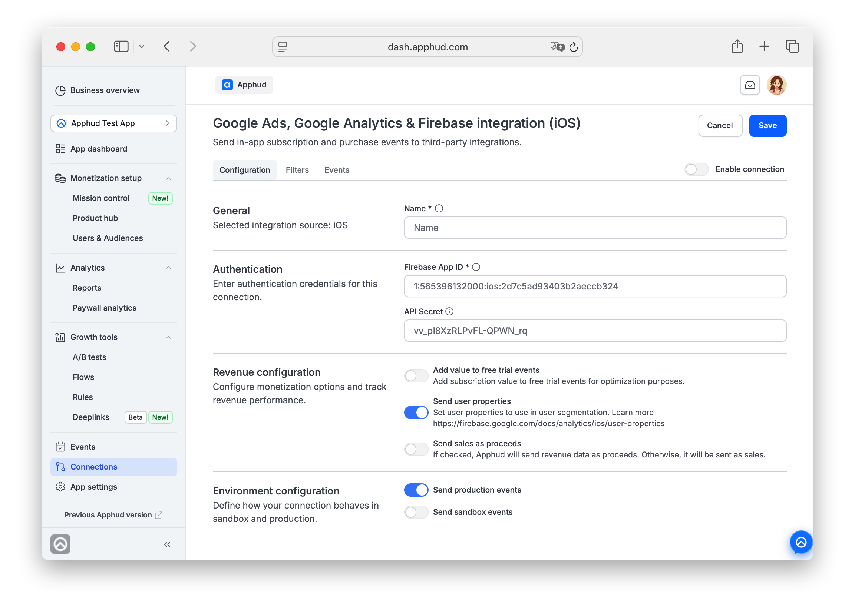
Task: Focus the Name input field
Action: tap(595, 228)
